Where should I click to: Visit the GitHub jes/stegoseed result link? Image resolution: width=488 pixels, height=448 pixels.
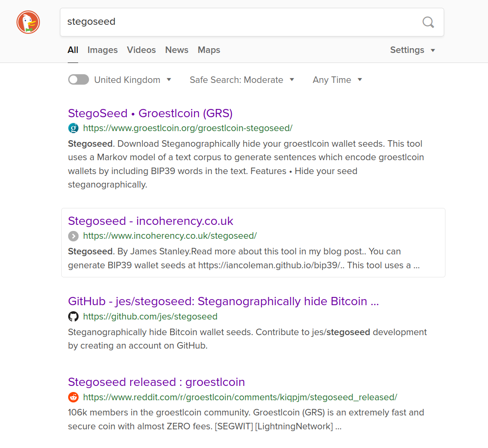tap(223, 301)
